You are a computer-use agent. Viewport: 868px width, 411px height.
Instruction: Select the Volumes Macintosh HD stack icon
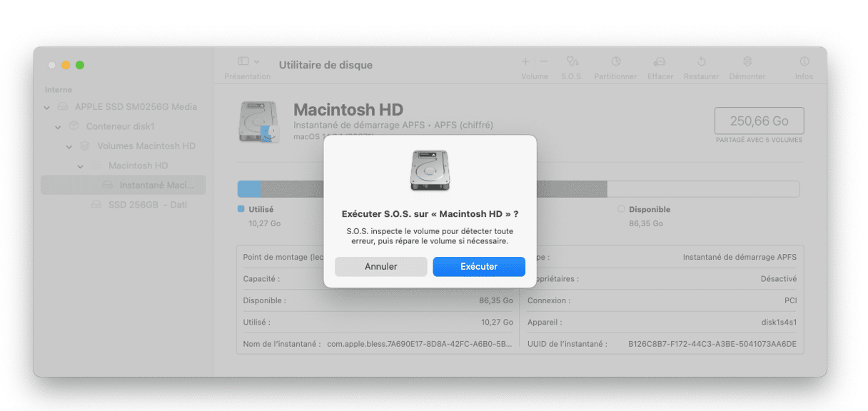(x=85, y=146)
